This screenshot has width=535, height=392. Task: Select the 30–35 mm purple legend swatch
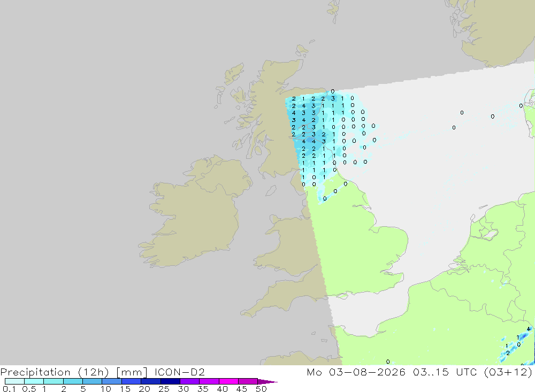point(189,381)
